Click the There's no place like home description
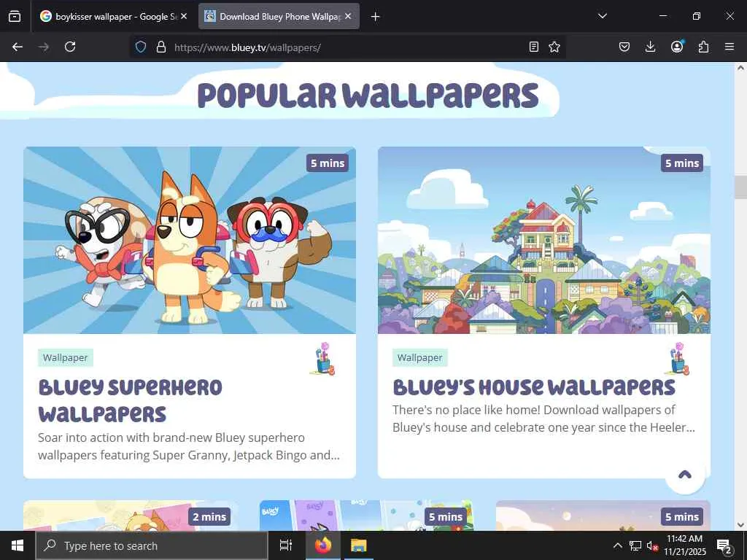Screen dimensions: 747x560 [543, 419]
